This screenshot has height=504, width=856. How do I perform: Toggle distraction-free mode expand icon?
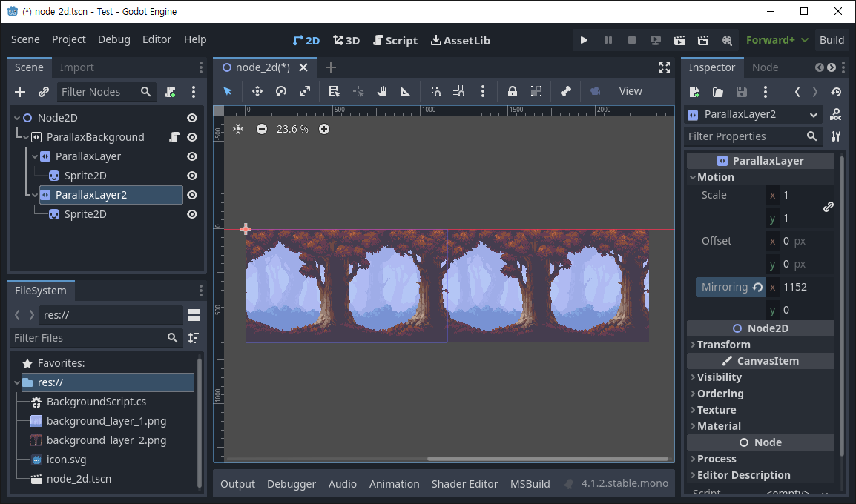665,67
